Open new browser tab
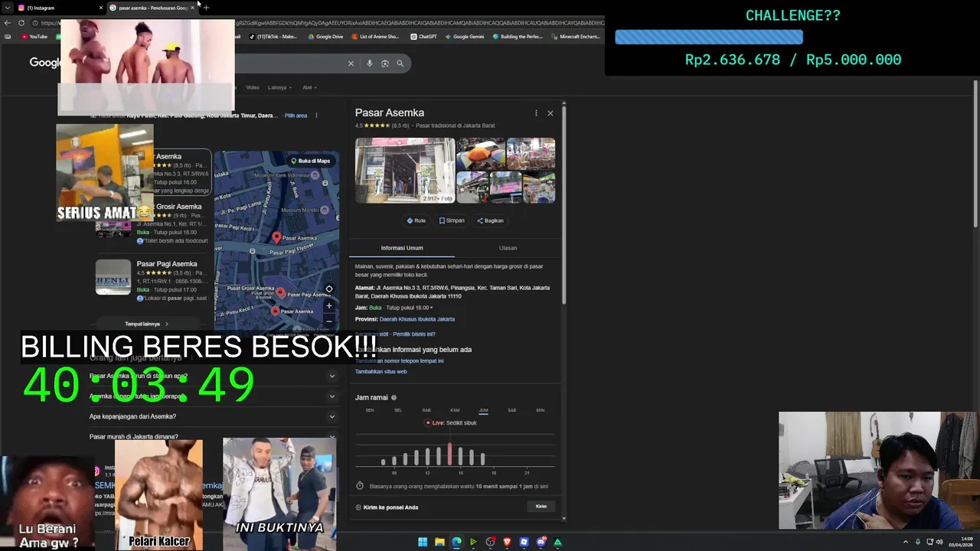 [x=206, y=8]
